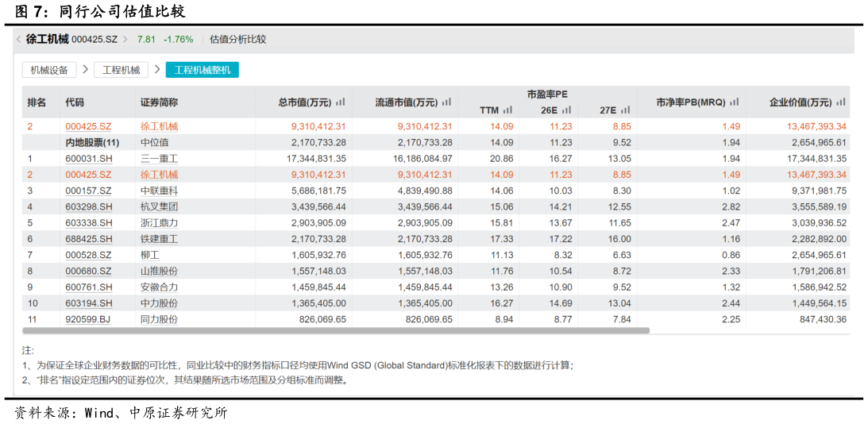Click 市盈率PE group header

(x=547, y=94)
